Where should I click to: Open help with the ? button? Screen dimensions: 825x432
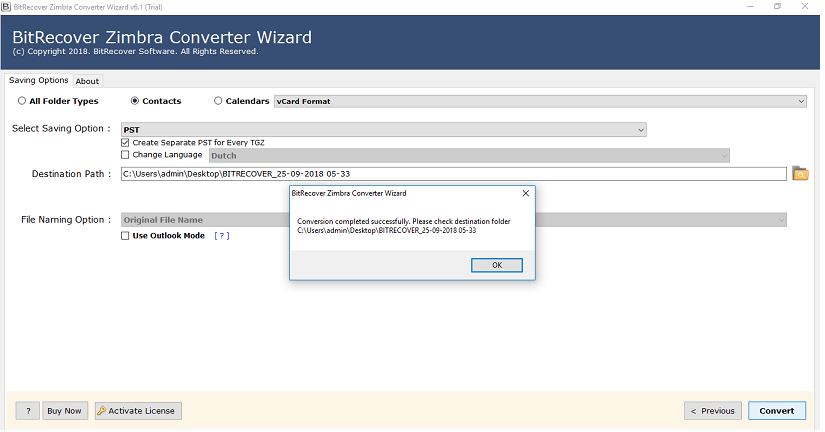(28, 410)
